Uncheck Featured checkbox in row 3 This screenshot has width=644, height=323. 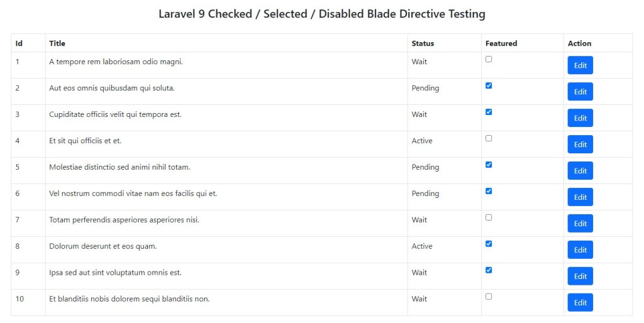[x=489, y=112]
